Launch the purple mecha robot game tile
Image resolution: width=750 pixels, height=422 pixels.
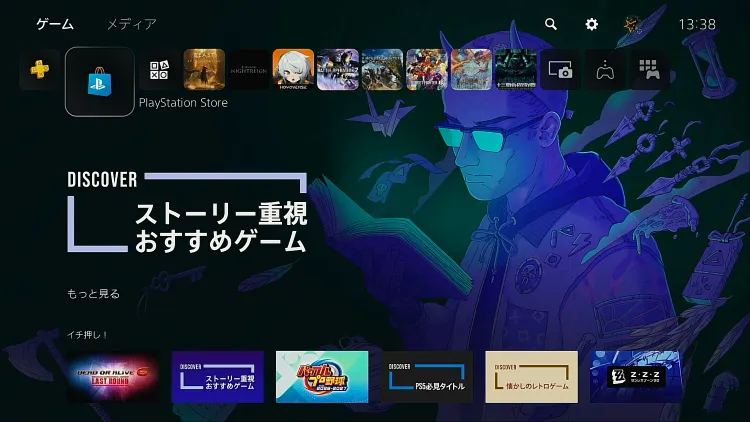point(338,69)
